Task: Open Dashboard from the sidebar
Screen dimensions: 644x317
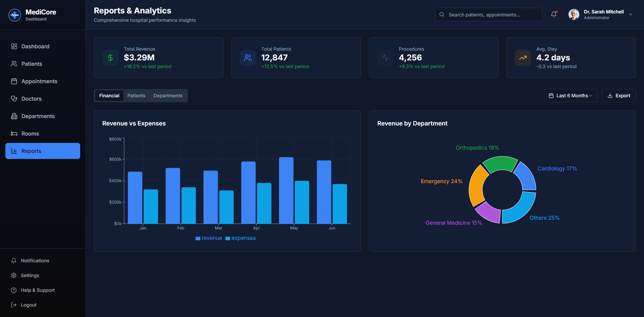Action: tap(43, 46)
